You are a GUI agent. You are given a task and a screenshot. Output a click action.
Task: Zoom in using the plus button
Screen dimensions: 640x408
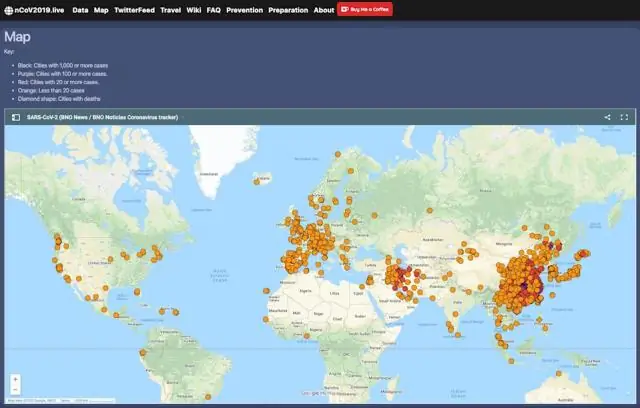point(15,379)
